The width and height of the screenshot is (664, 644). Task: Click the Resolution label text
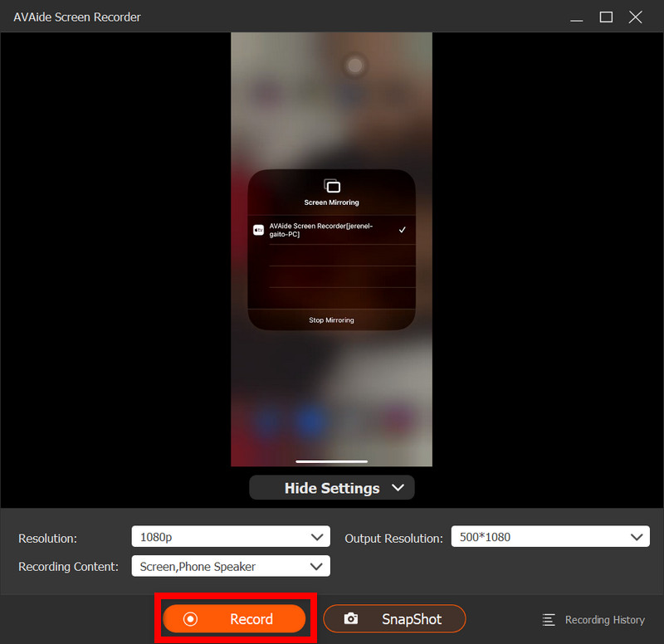47,538
